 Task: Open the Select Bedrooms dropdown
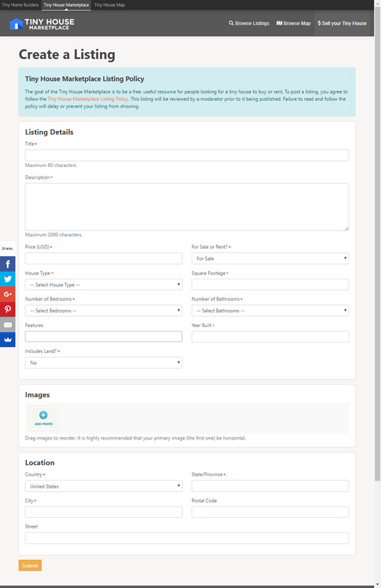pyautogui.click(x=104, y=311)
